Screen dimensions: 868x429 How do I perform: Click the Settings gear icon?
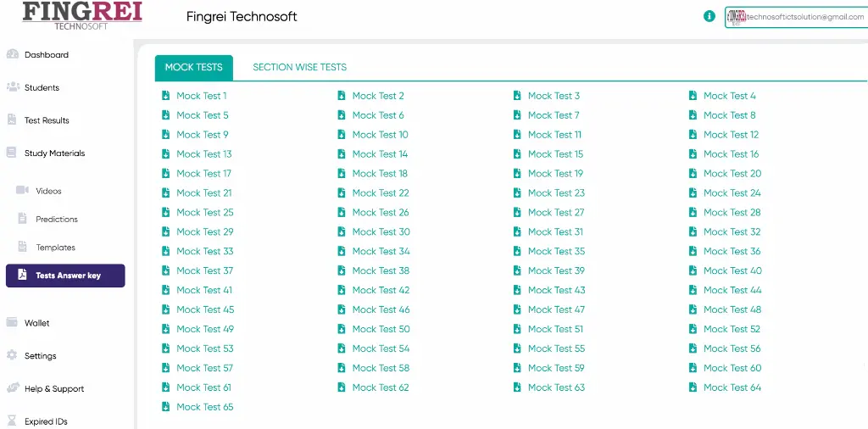(x=12, y=356)
